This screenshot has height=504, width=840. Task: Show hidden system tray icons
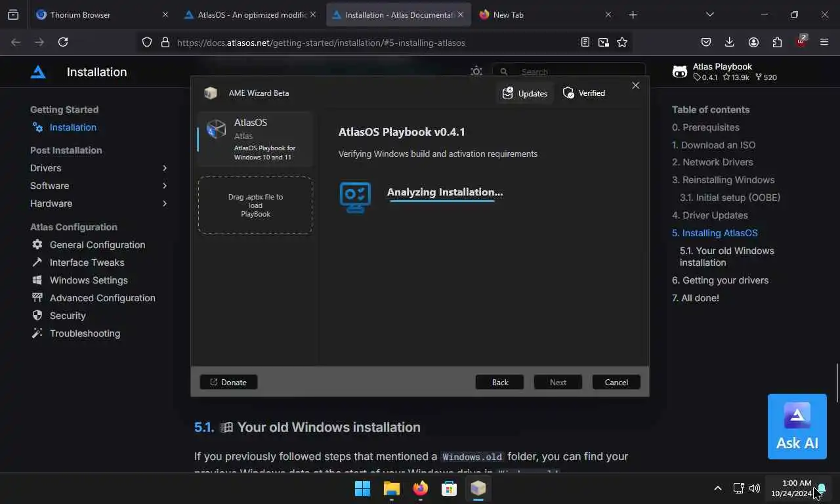tap(718, 488)
